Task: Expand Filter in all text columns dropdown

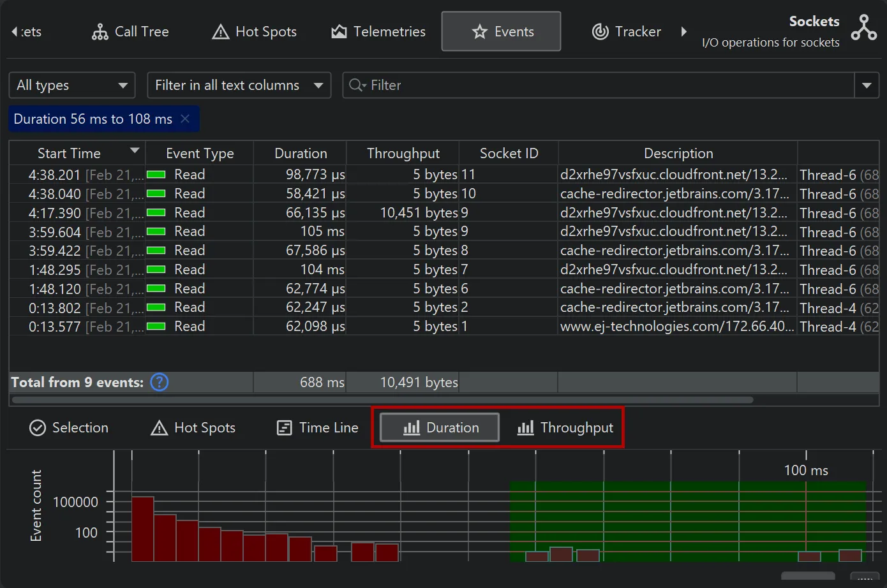Action: tap(239, 85)
